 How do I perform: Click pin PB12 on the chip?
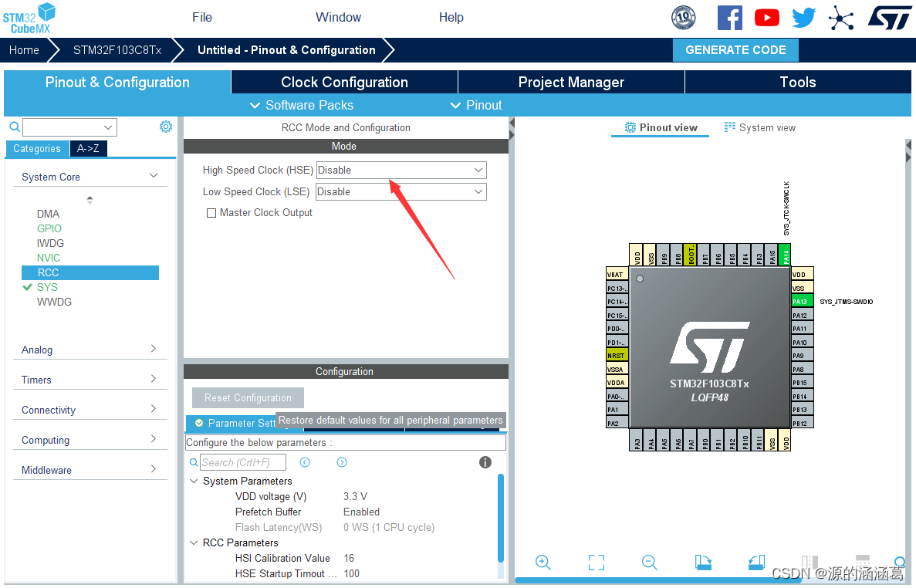pos(802,423)
